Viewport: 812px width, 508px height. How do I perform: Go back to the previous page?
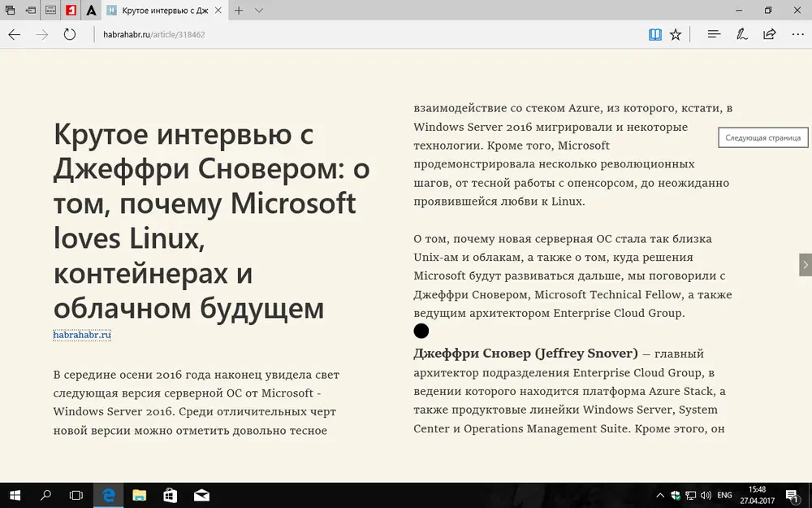point(14,34)
